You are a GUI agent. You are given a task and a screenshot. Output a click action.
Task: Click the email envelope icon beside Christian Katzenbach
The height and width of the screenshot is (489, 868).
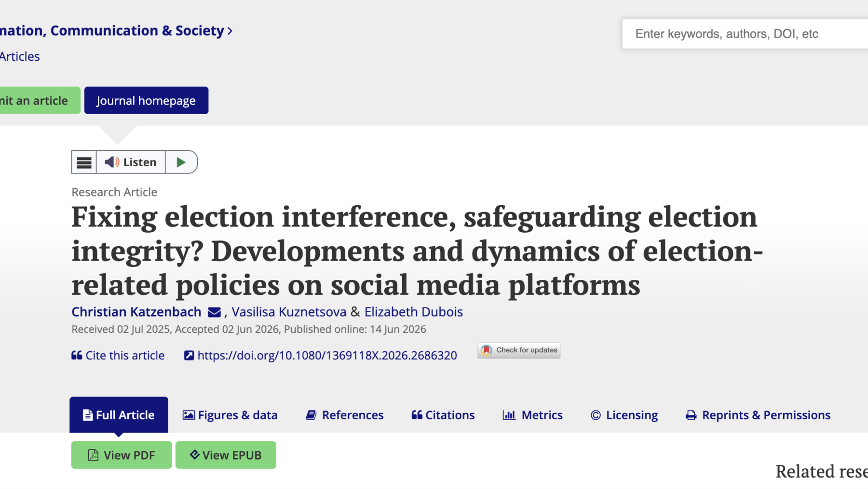click(x=214, y=312)
